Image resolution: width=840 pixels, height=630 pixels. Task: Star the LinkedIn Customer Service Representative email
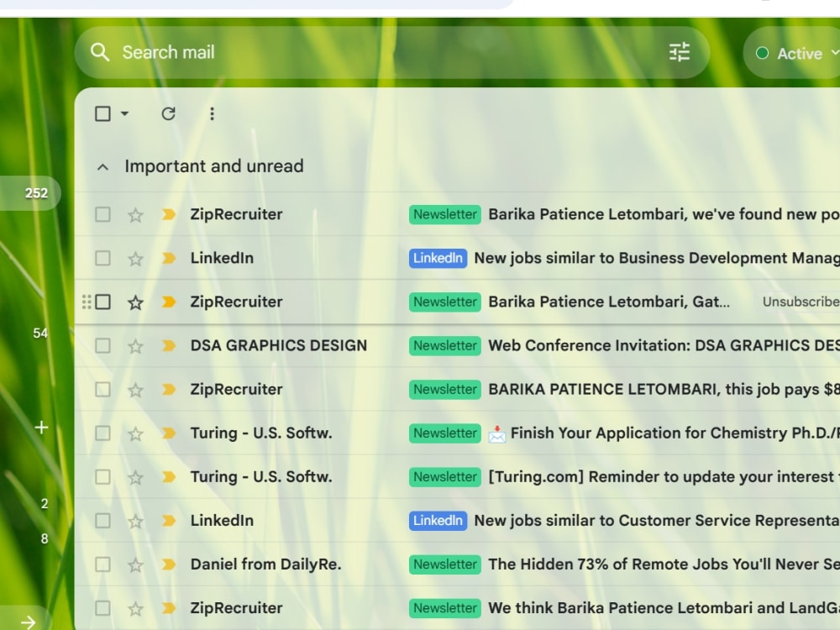(135, 522)
